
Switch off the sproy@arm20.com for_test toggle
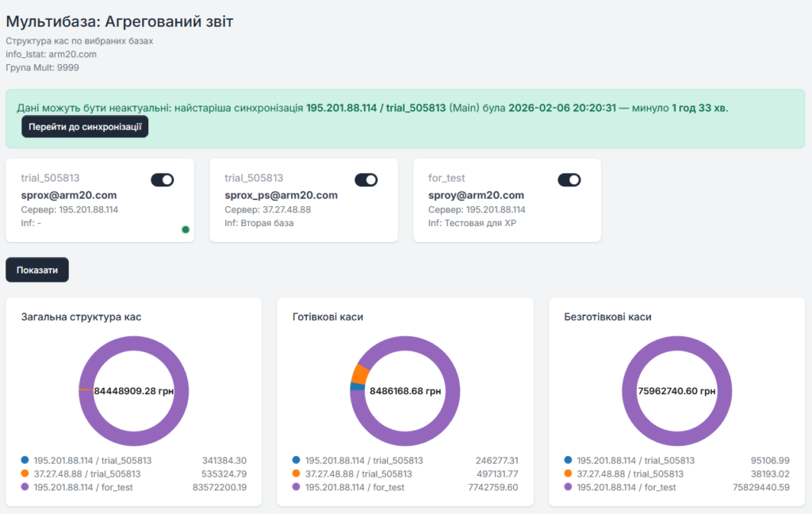click(569, 180)
